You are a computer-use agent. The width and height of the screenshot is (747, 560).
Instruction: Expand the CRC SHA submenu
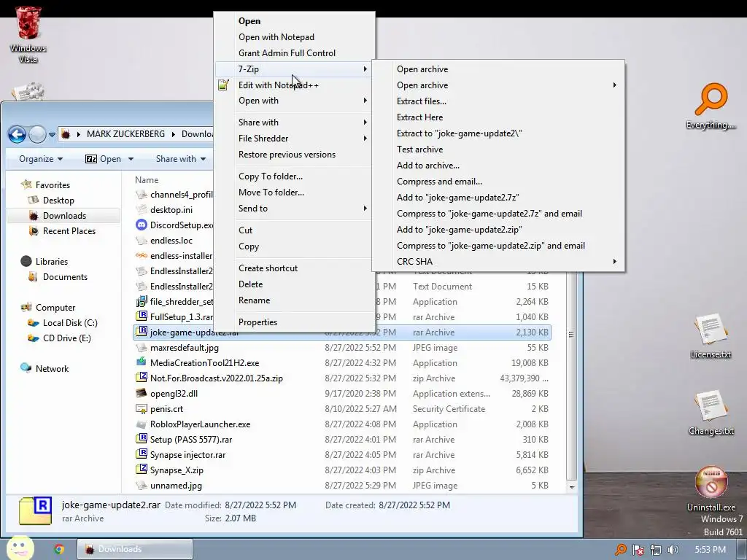pyautogui.click(x=498, y=262)
